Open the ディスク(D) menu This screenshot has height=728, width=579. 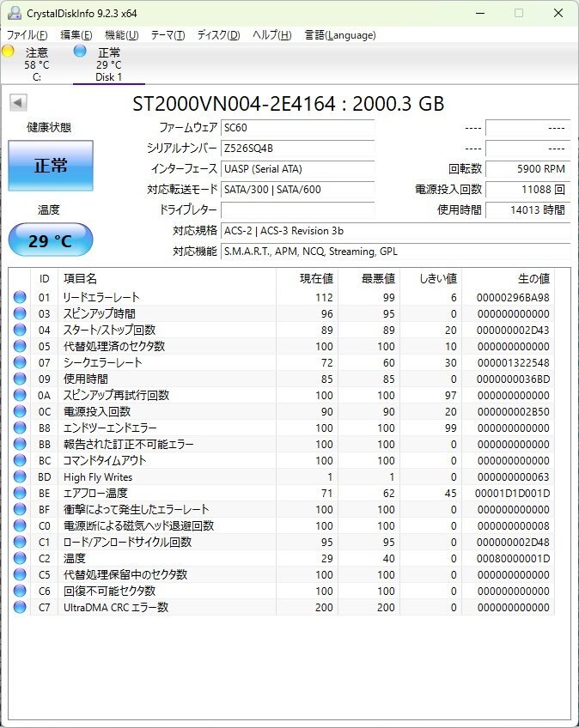pyautogui.click(x=218, y=35)
